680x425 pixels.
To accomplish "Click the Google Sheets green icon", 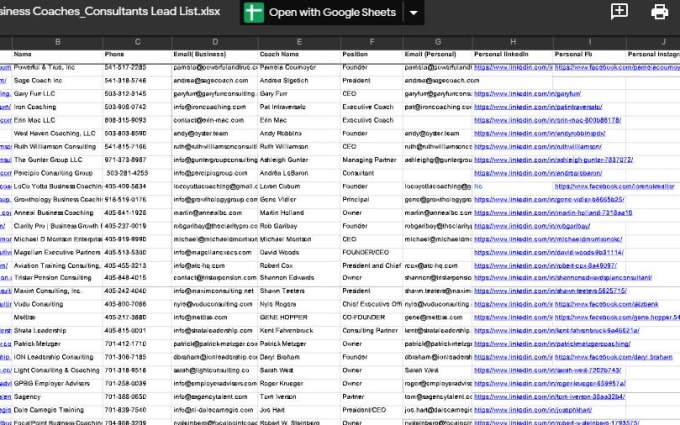I will pyautogui.click(x=254, y=12).
